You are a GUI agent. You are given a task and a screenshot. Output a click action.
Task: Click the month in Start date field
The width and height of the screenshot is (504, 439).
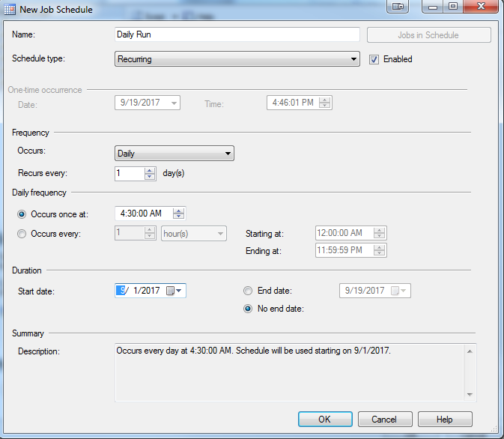tap(121, 291)
